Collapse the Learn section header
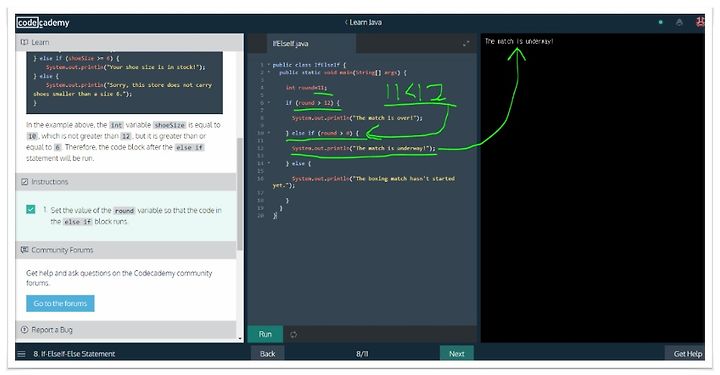Screen dimensions: 720x375 pyautogui.click(x=129, y=42)
